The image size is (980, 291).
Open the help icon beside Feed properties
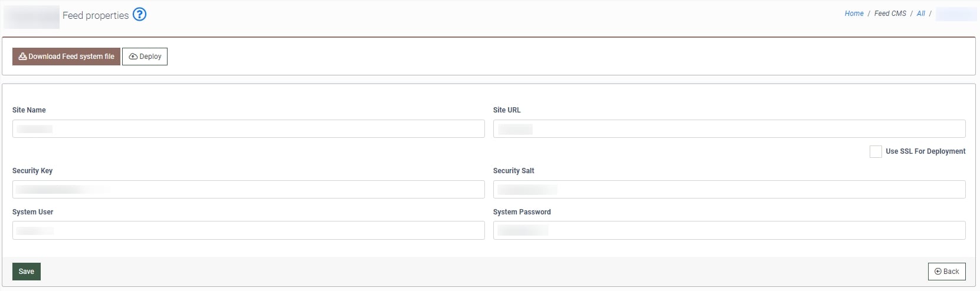pos(139,14)
